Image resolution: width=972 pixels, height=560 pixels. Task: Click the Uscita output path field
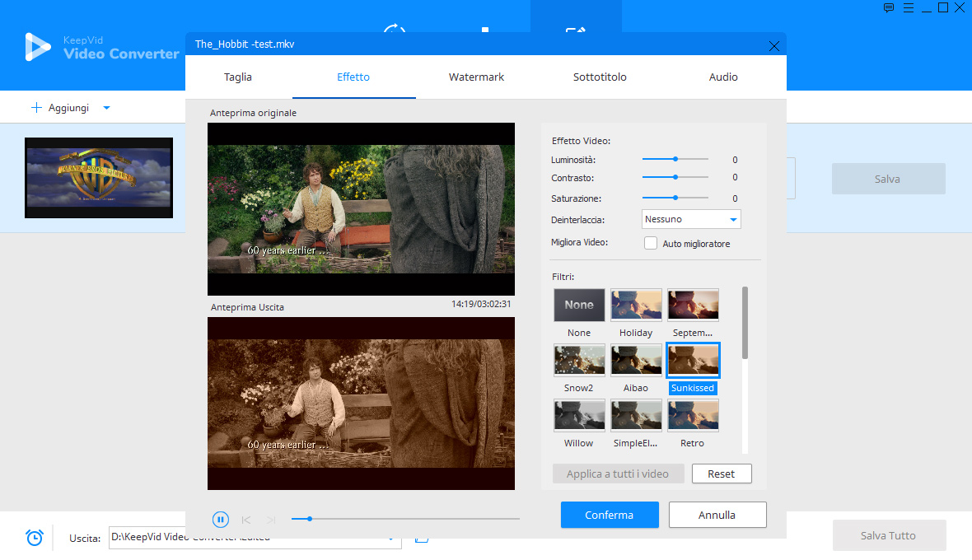tap(255, 537)
